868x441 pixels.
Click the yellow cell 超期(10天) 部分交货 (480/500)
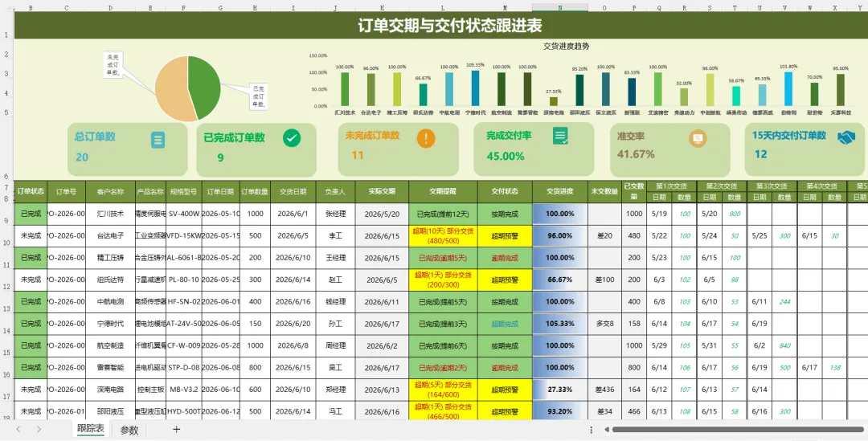click(443, 235)
